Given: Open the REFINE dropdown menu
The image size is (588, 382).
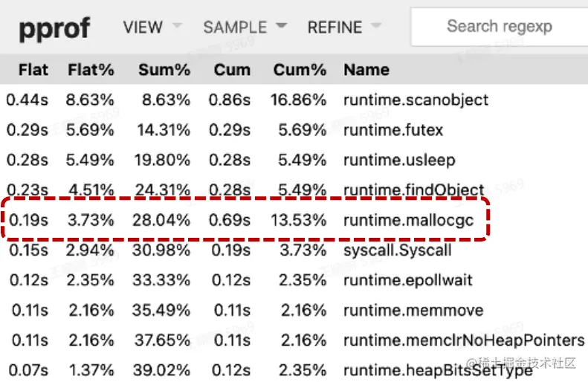Looking at the screenshot, I should [343, 27].
